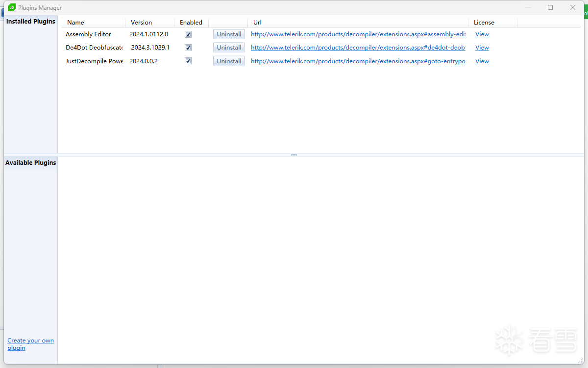Click the Available Plugins section label
The width and height of the screenshot is (588, 368).
[31, 163]
